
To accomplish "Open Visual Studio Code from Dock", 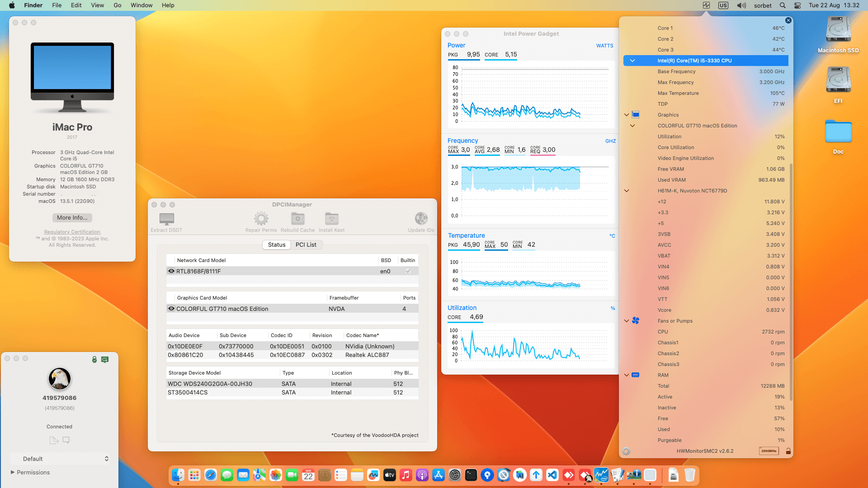I will pos(552,475).
